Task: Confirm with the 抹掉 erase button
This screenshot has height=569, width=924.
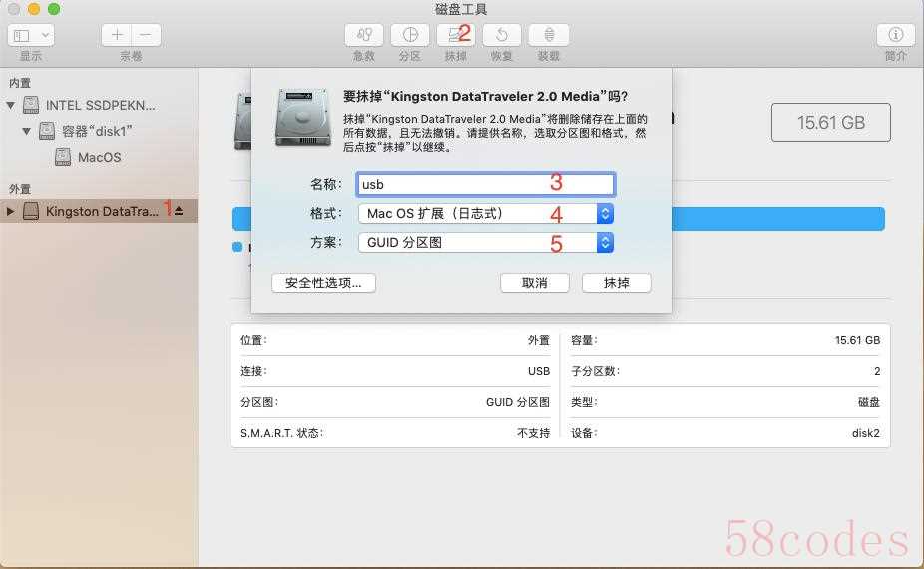Action: pos(616,283)
